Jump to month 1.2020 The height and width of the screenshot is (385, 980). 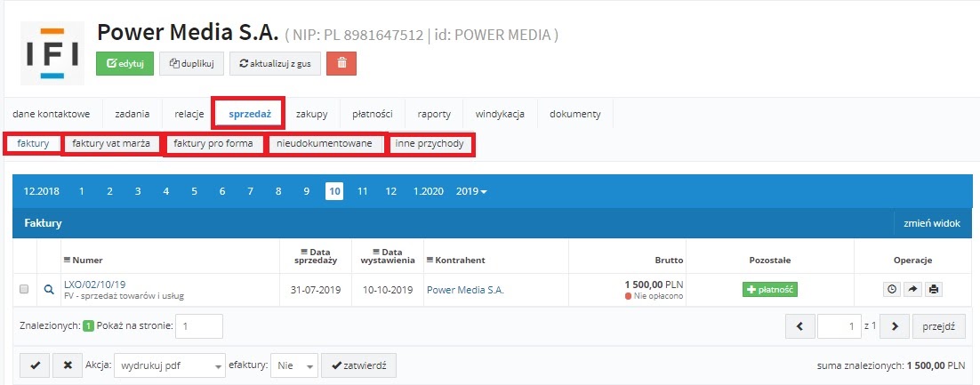428,191
